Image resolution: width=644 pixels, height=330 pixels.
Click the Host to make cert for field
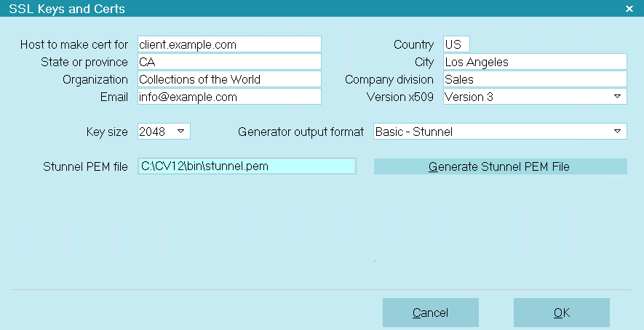(229, 44)
